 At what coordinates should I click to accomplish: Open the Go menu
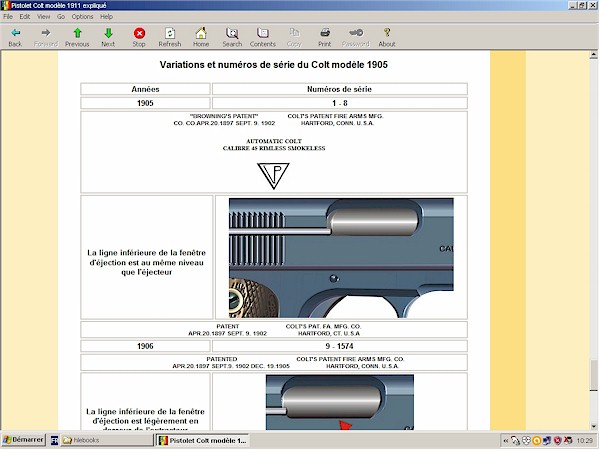(61, 16)
